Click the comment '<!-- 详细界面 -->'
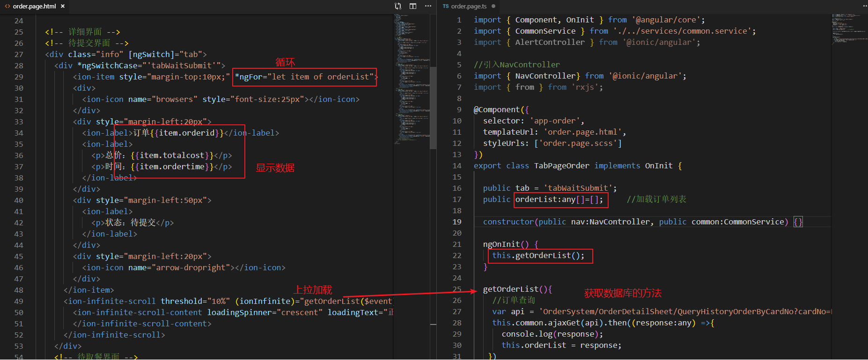Screen dimensions: 868x360 [82, 32]
